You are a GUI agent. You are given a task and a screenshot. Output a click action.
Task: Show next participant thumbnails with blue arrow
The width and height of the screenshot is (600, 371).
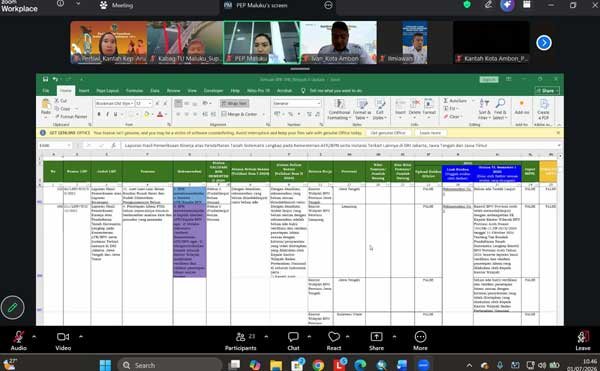[x=544, y=42]
